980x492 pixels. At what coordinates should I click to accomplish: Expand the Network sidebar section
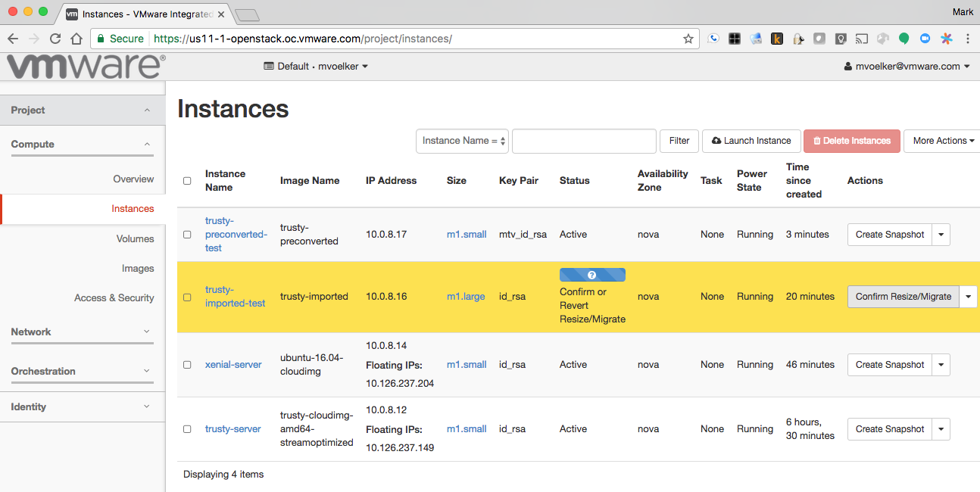(x=83, y=332)
